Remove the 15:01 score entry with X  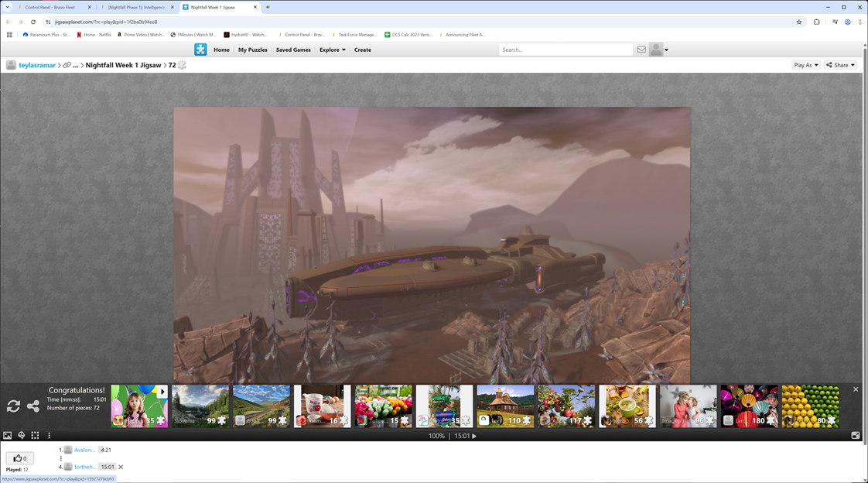pyautogui.click(x=121, y=467)
